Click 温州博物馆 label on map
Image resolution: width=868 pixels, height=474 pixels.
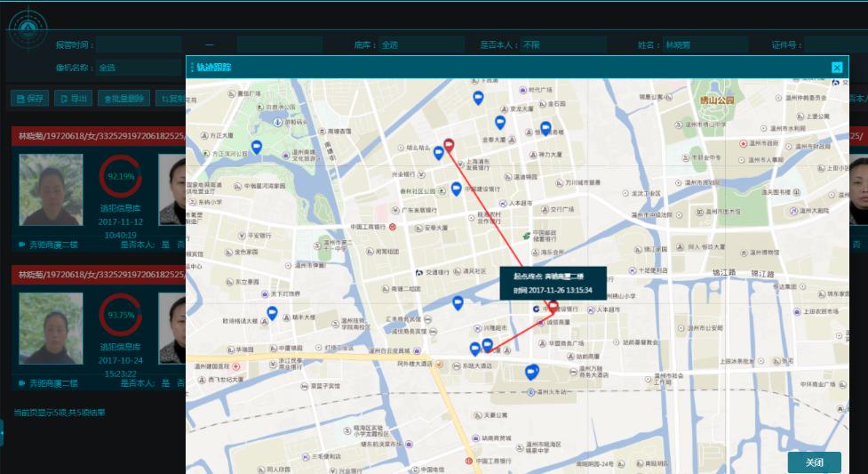pos(764,253)
